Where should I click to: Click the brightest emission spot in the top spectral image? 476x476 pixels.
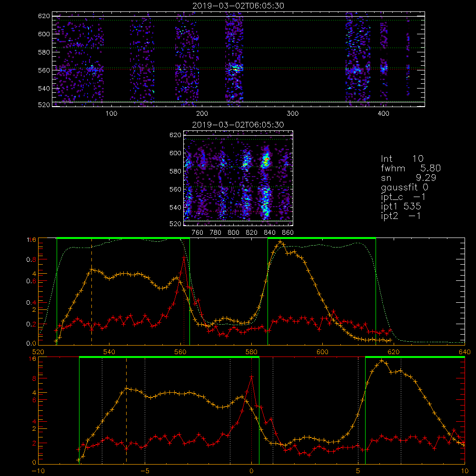236,69
